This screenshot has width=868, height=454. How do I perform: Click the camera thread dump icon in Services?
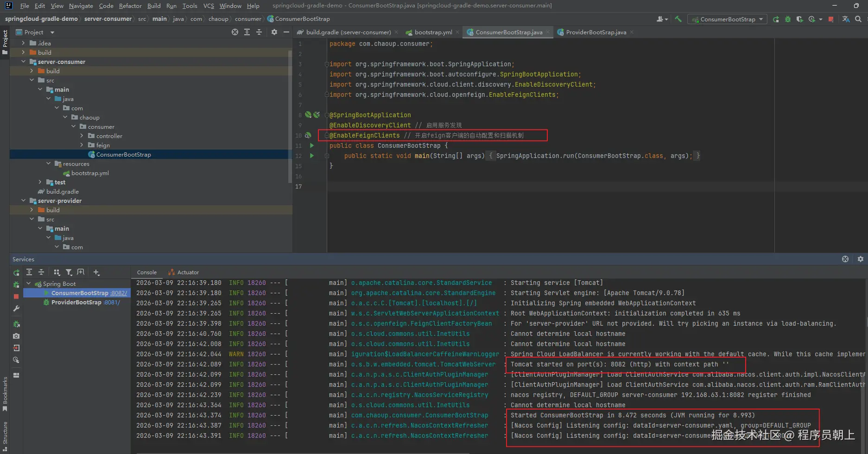point(16,336)
